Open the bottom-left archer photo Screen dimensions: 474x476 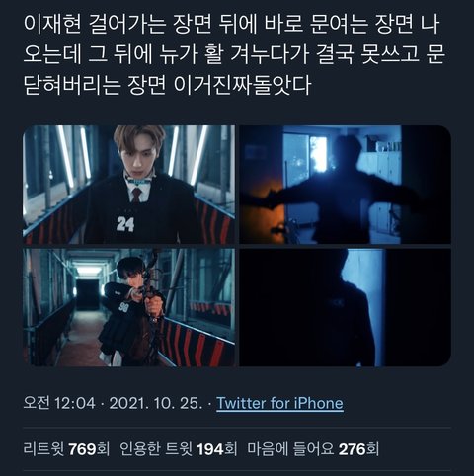tap(128, 307)
